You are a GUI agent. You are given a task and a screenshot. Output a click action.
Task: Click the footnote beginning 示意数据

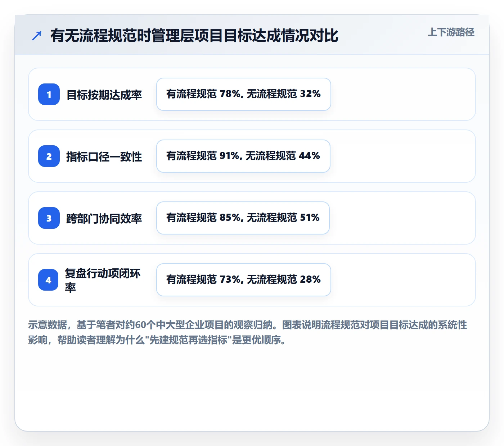pos(248,332)
